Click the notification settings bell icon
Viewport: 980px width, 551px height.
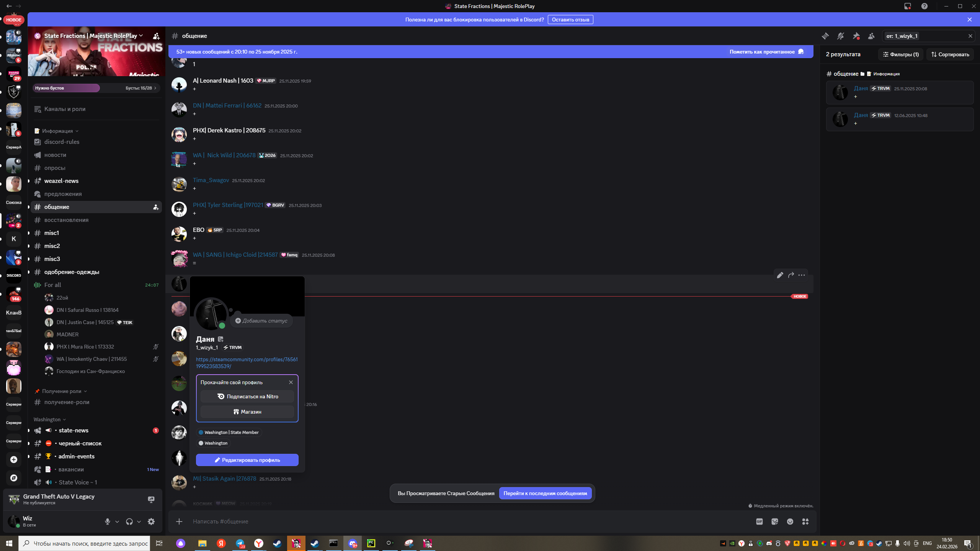pos(840,36)
